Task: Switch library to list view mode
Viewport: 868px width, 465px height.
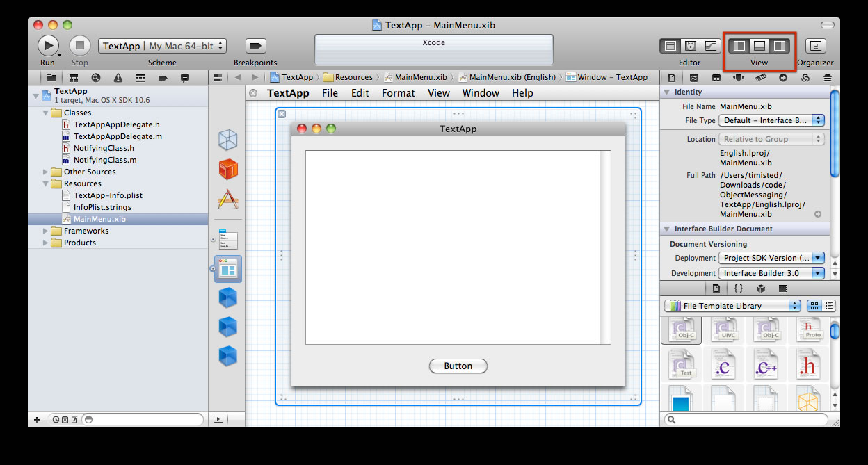Action: [829, 306]
